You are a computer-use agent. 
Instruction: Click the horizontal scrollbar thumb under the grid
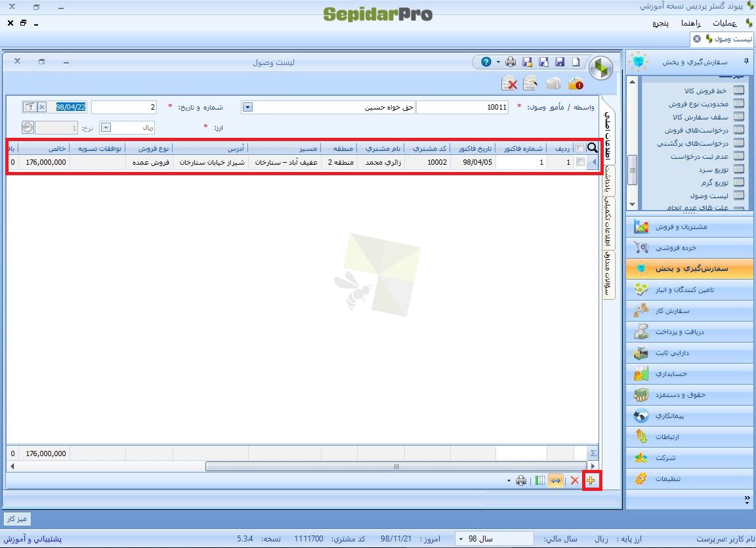click(397, 466)
